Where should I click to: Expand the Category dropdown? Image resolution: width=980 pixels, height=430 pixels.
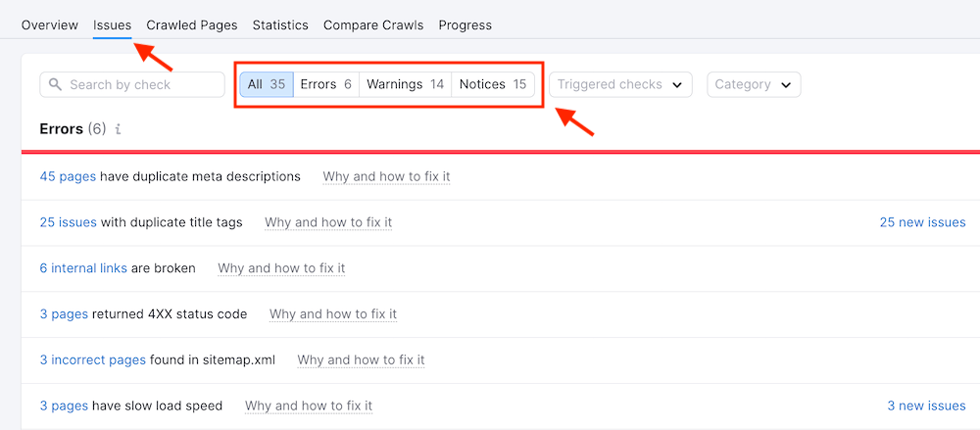[x=754, y=84]
